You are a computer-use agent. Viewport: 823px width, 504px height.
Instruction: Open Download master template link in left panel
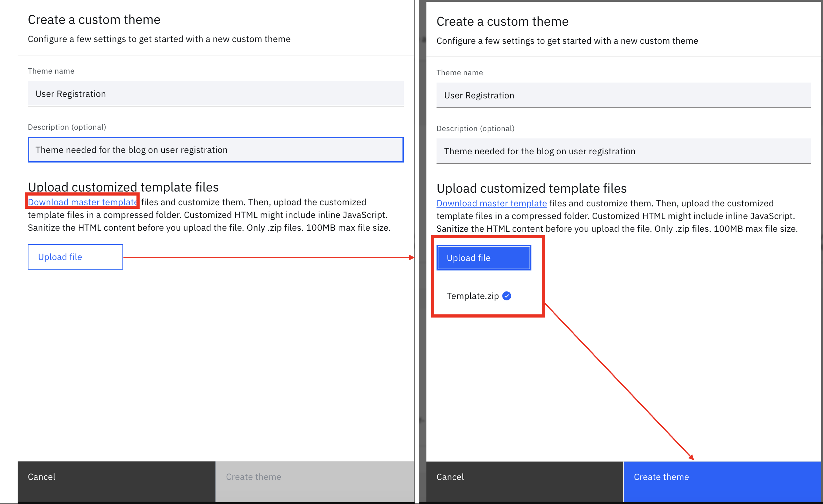[83, 202]
